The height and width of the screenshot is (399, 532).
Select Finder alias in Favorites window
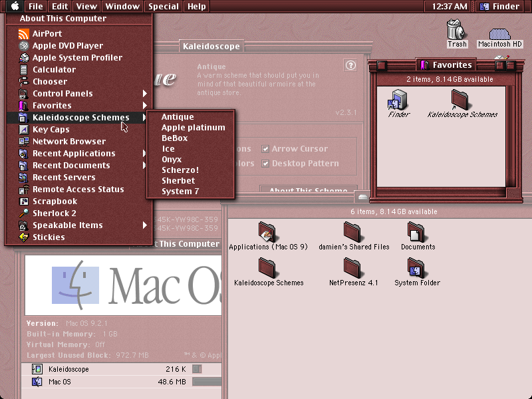(x=398, y=99)
